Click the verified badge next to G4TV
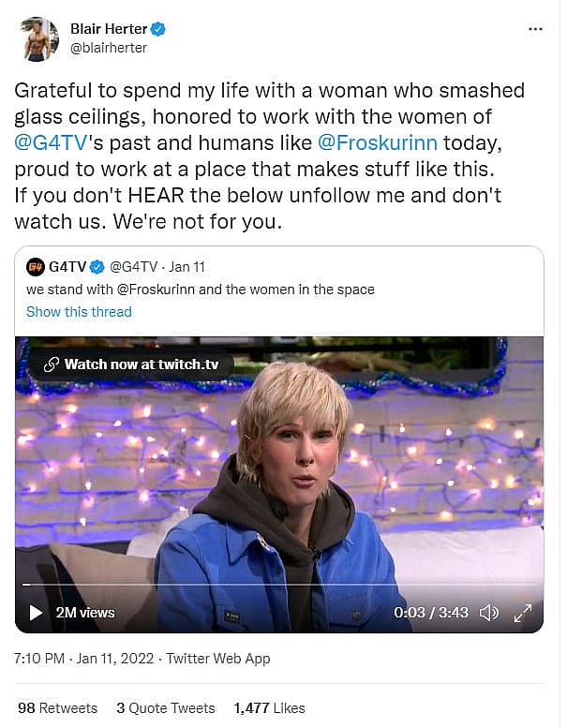 pyautogui.click(x=96, y=267)
